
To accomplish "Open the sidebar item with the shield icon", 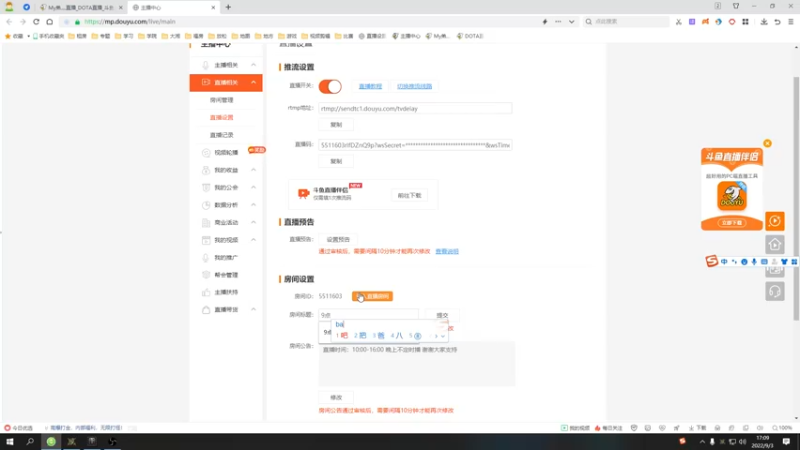I will (226, 274).
